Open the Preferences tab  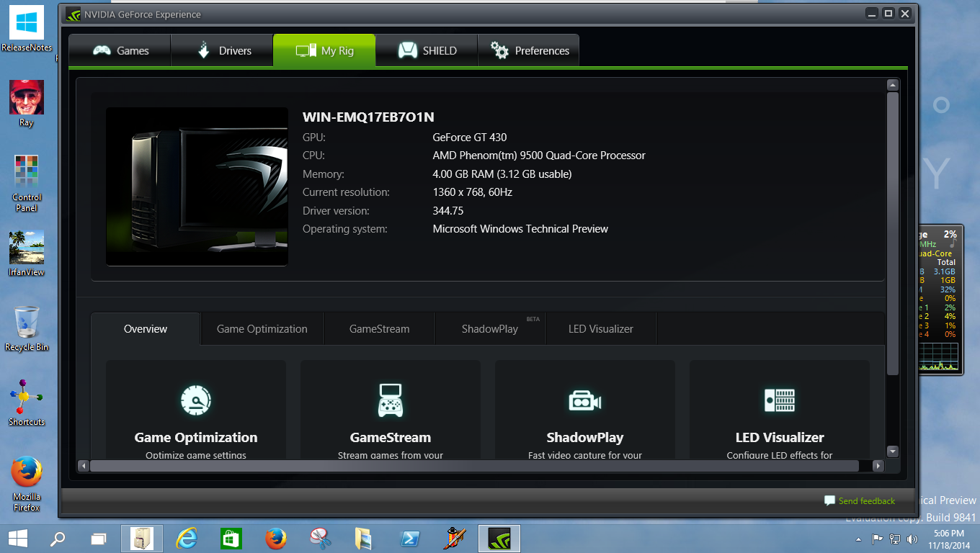click(529, 50)
